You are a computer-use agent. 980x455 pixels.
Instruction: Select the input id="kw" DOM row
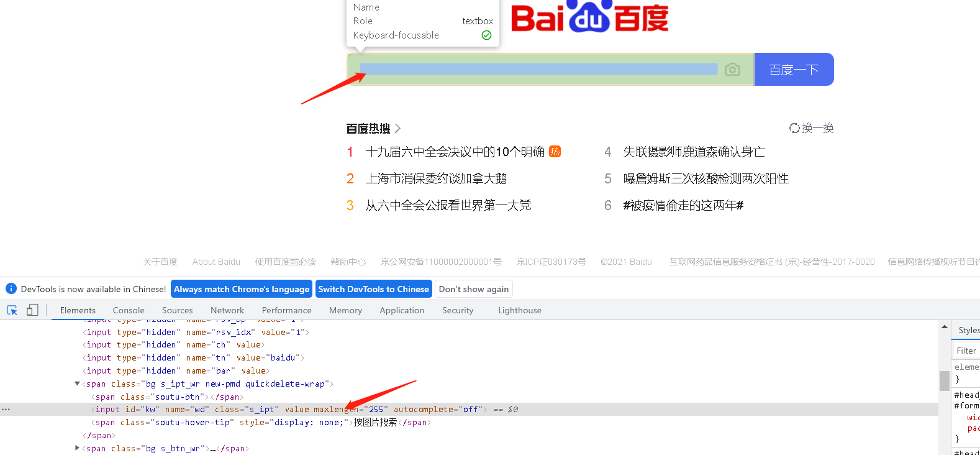(x=469, y=410)
